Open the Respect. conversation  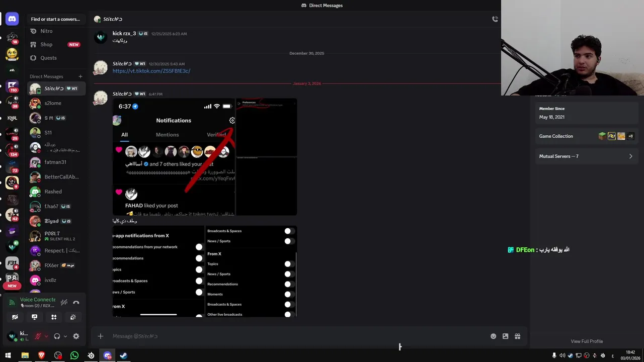(56, 250)
